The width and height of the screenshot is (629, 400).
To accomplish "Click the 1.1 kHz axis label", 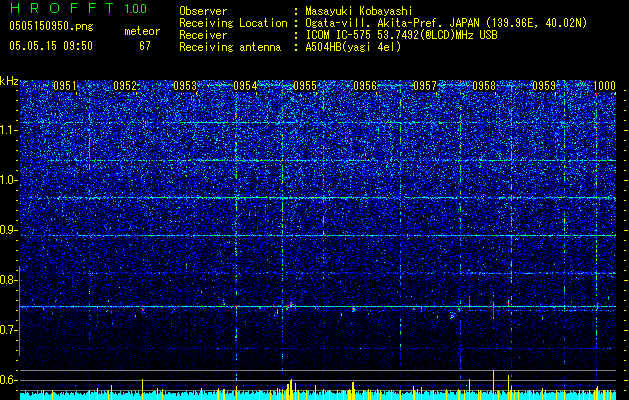I will pos(9,130).
